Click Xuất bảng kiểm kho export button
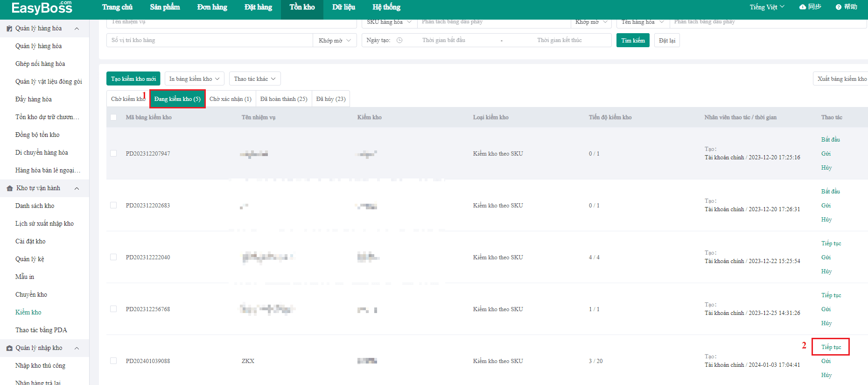The image size is (868, 385). pos(841,78)
